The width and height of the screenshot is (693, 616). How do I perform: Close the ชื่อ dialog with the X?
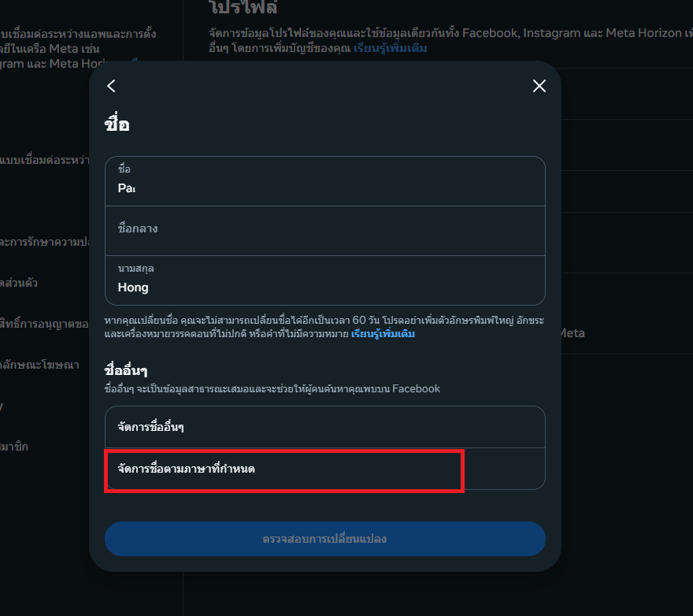[x=539, y=86]
